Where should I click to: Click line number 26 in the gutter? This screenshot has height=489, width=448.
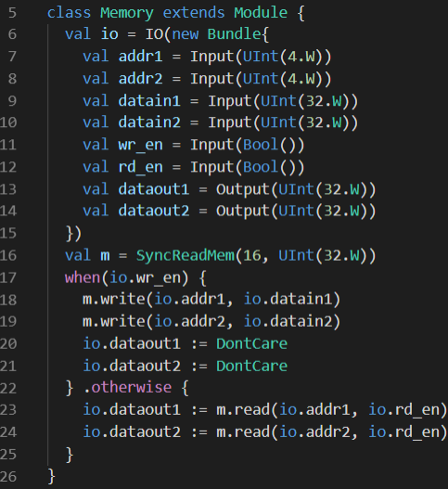(x=8, y=477)
